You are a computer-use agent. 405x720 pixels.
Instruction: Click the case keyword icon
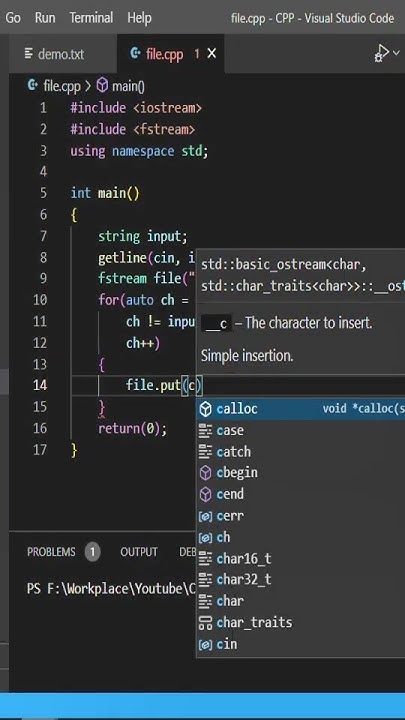pos(205,430)
